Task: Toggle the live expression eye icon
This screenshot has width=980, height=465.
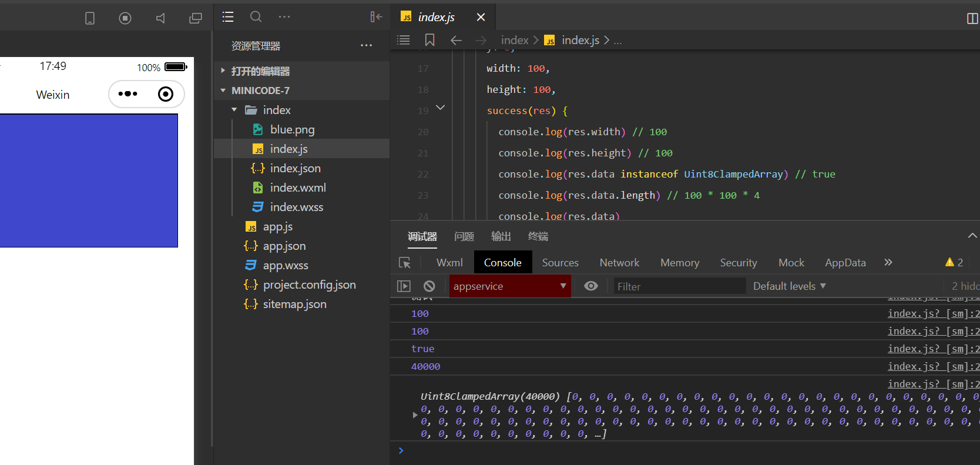Action: pos(591,286)
